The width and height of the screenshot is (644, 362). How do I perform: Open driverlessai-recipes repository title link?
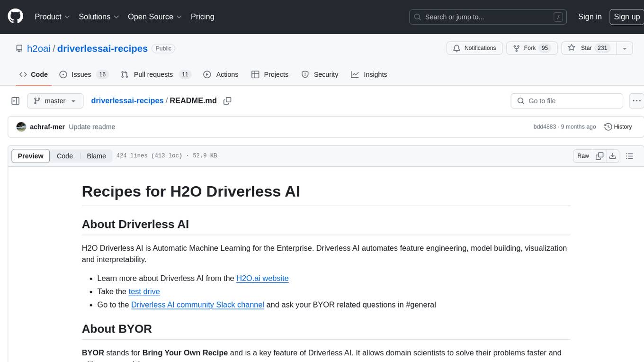click(x=102, y=48)
